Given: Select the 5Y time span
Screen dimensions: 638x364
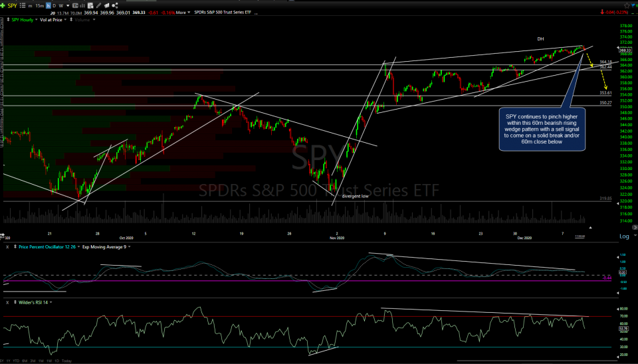Looking at the screenshot, I should [x=2, y=361].
